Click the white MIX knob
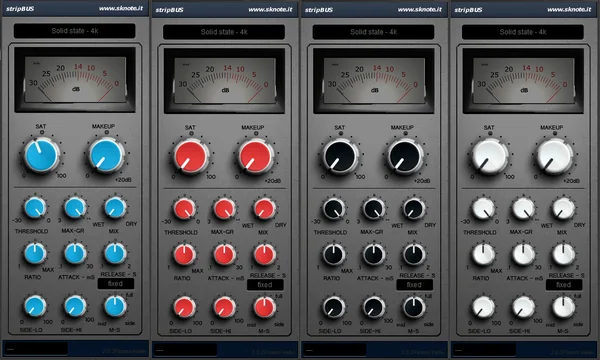Screen dimensions: 600x360 click(562, 209)
